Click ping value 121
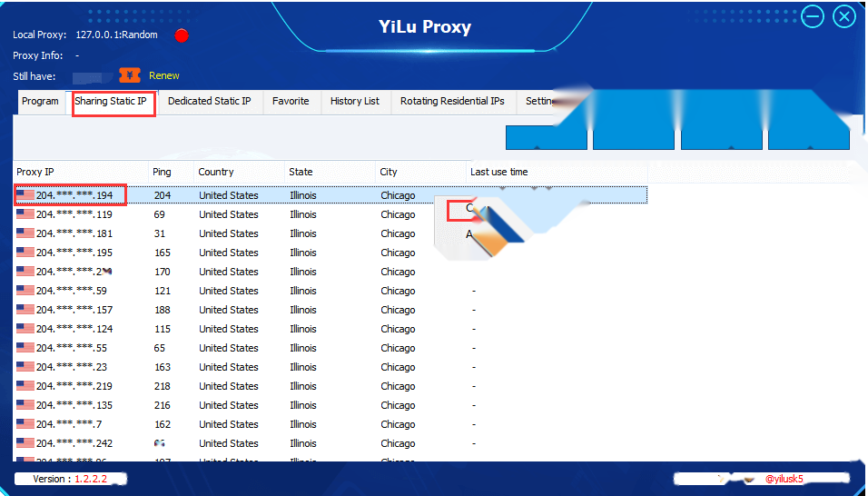Viewport: 868px width, 496px height. pyautogui.click(x=163, y=291)
